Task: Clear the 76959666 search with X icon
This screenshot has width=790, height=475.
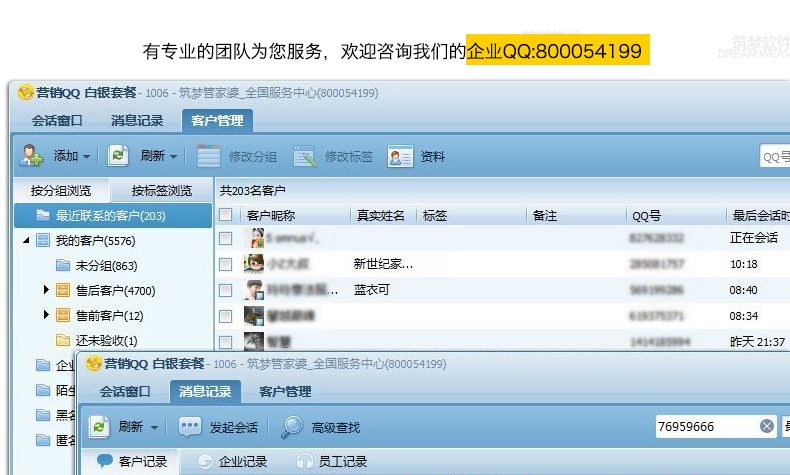Action: click(x=767, y=427)
